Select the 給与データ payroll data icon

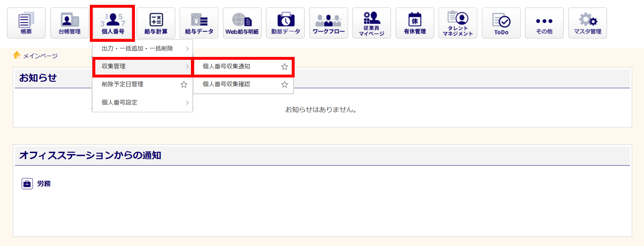(199, 23)
